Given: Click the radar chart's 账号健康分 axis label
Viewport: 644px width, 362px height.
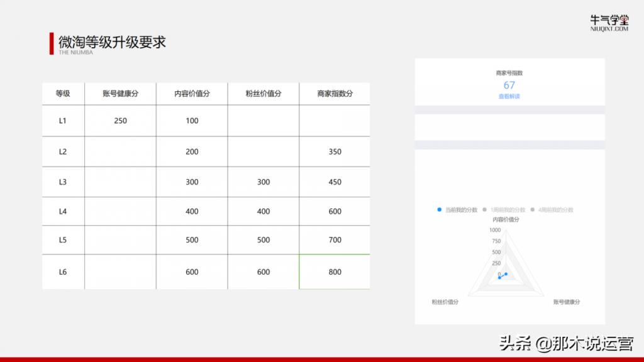Looking at the screenshot, I should pos(567,302).
